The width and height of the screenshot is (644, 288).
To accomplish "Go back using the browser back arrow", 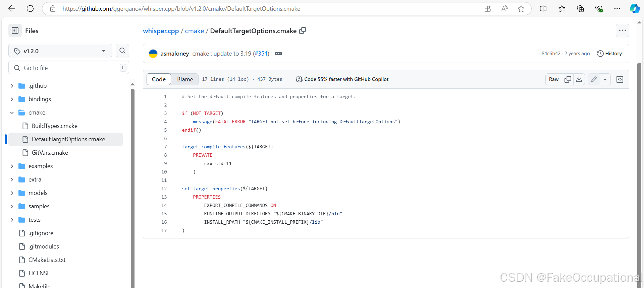I will (x=12, y=9).
